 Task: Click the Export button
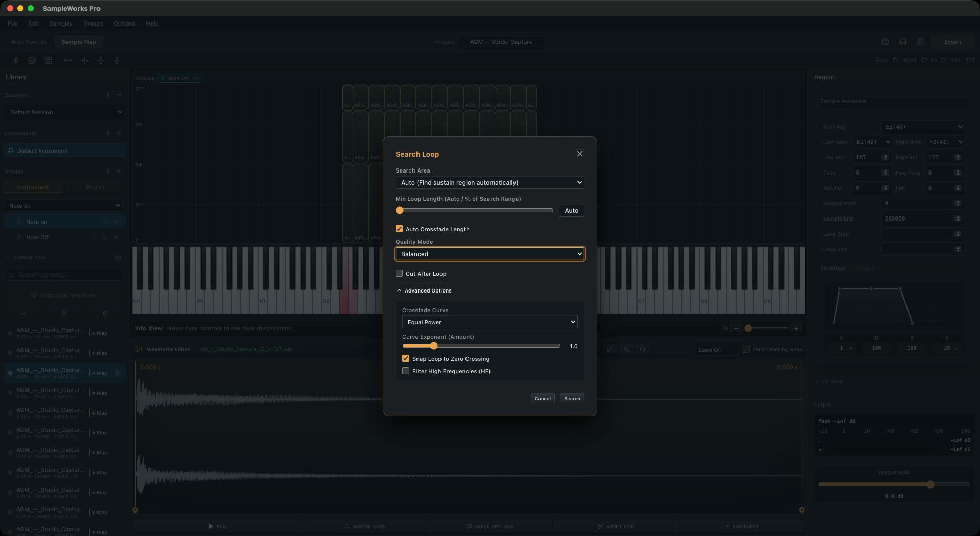pyautogui.click(x=952, y=42)
